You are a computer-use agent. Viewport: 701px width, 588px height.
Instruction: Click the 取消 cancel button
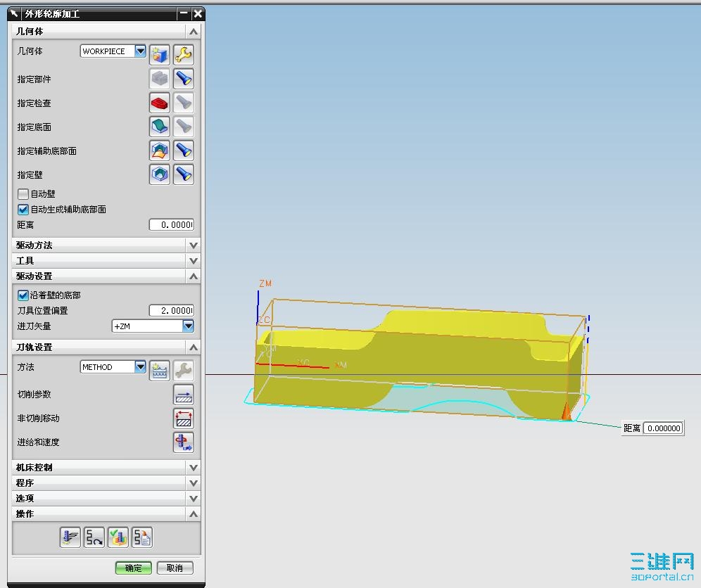pos(175,568)
